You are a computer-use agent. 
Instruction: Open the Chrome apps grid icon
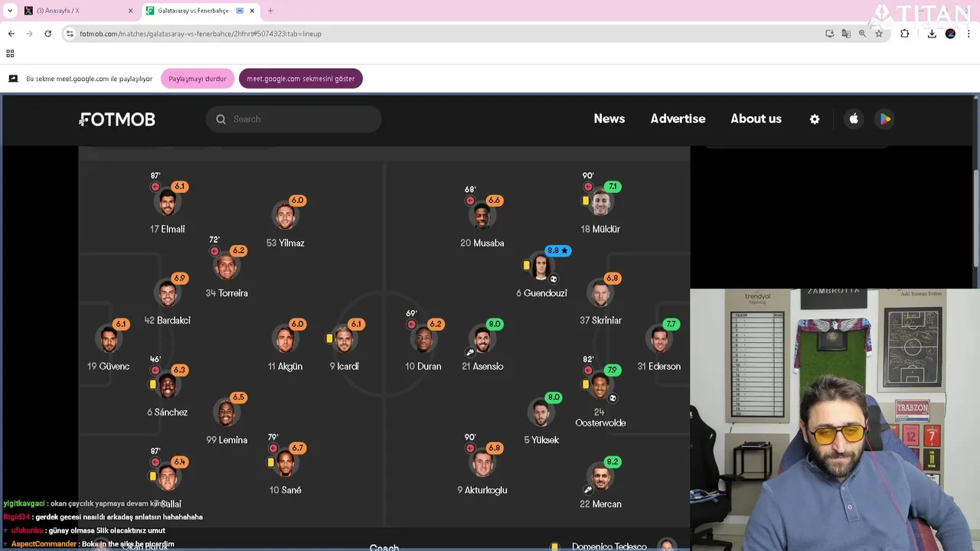(x=10, y=54)
